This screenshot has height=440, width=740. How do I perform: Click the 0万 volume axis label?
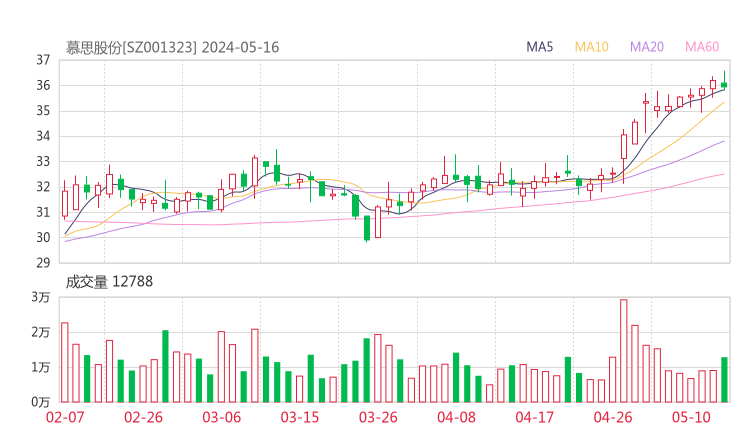(x=41, y=402)
